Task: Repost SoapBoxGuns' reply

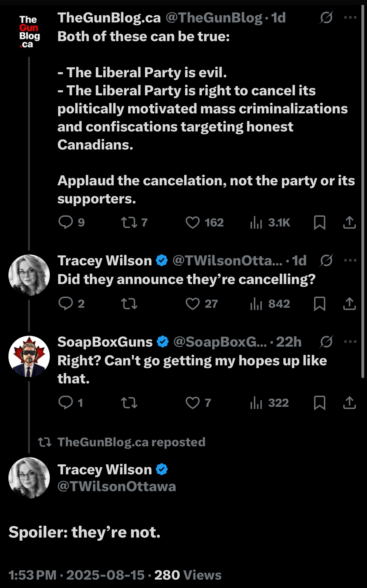Action: coord(129,403)
